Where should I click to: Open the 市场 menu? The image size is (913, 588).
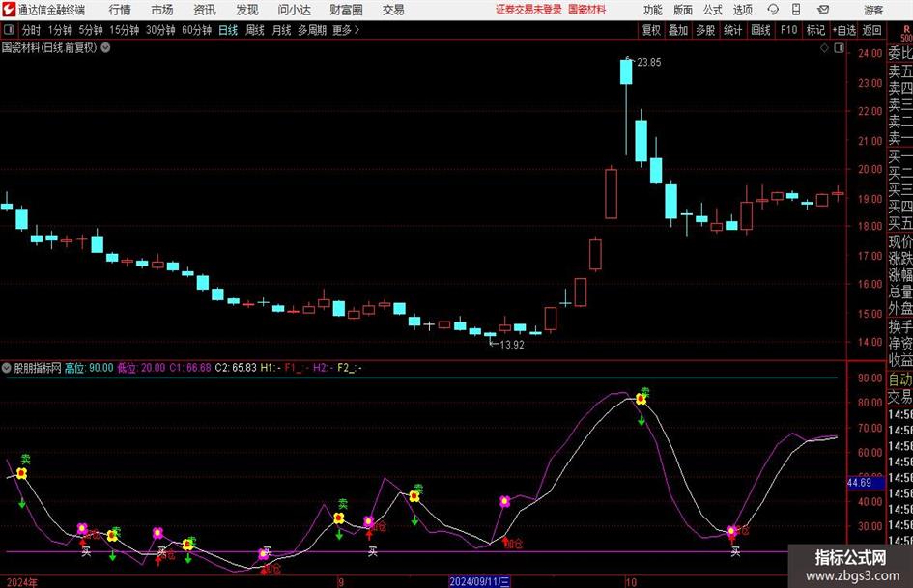pyautogui.click(x=162, y=10)
